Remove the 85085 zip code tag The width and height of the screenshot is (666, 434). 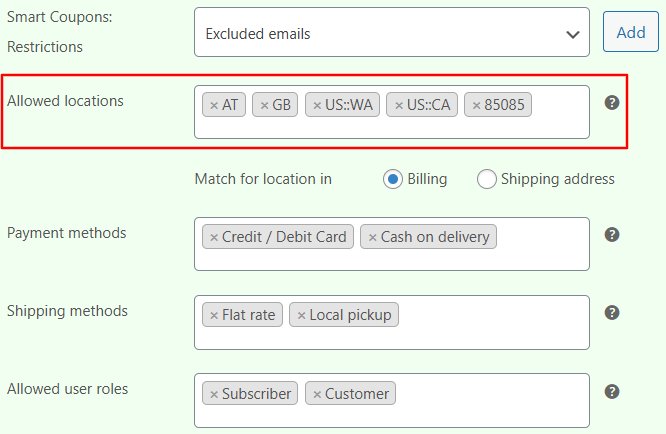pos(477,105)
